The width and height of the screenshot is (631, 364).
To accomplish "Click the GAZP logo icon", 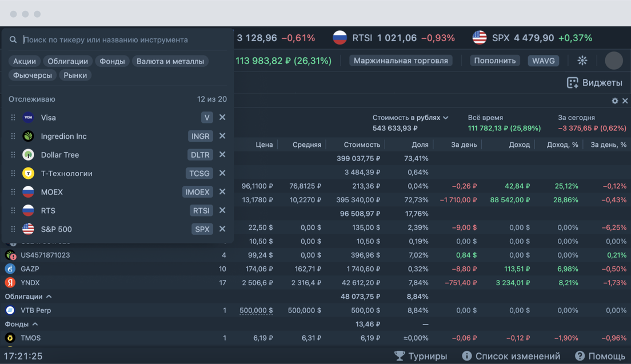I will [10, 269].
